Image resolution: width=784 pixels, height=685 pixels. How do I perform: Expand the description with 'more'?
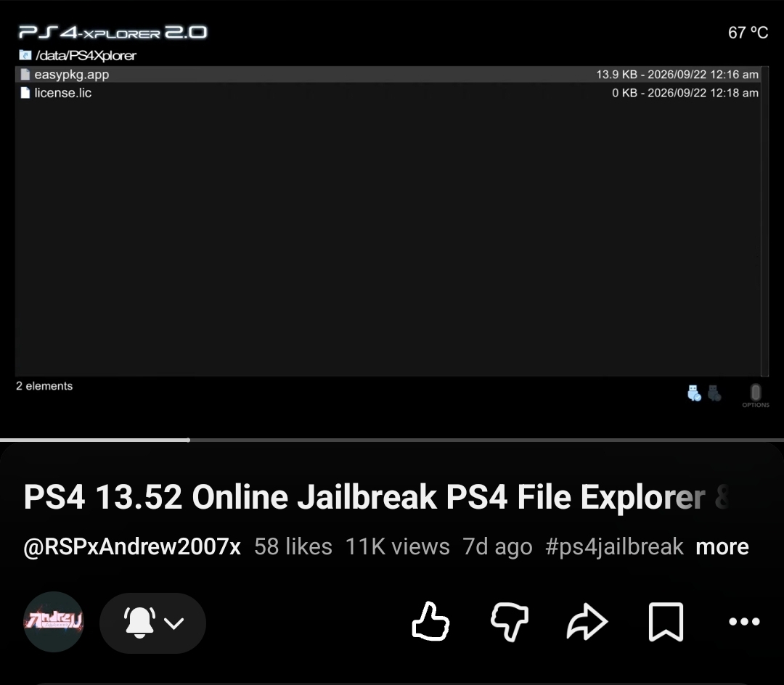[722, 546]
